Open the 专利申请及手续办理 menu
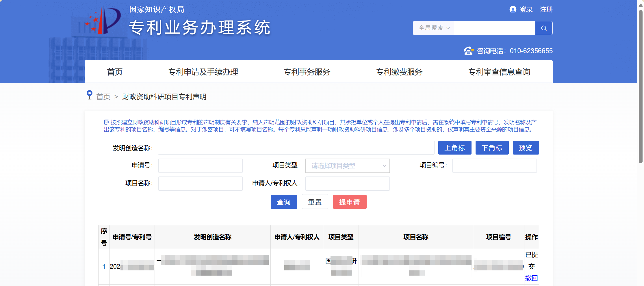Screen dimensions: 644x286 coord(203,72)
